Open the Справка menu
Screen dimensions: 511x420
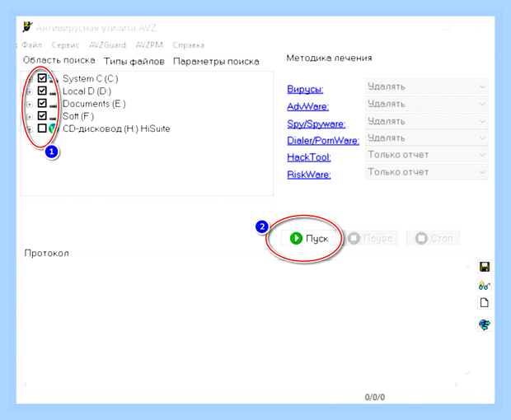(x=189, y=45)
